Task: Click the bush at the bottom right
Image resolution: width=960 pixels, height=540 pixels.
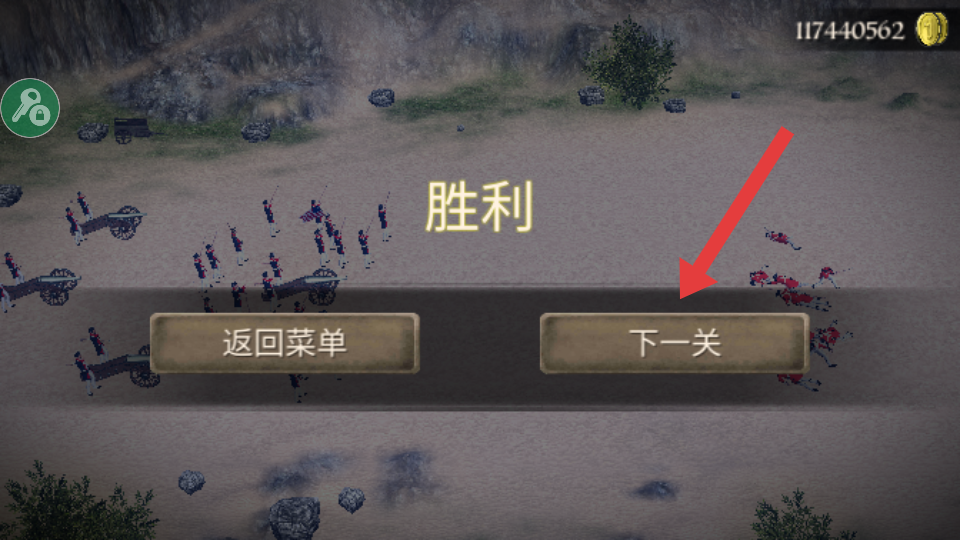Action: coord(798,517)
